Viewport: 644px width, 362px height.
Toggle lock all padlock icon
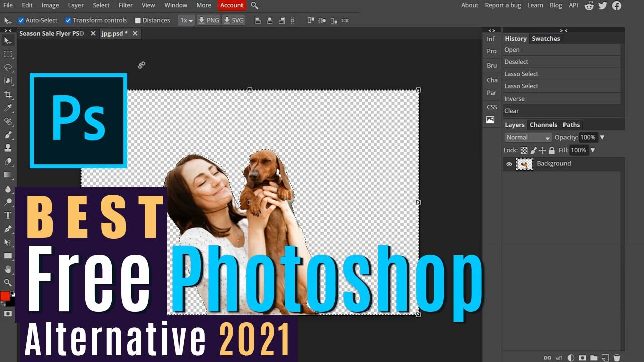coord(551,150)
